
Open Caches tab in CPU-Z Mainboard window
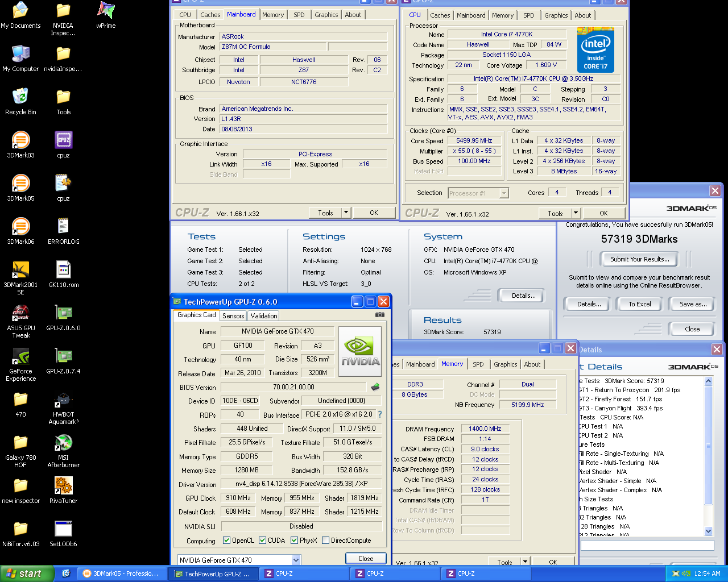[210, 15]
